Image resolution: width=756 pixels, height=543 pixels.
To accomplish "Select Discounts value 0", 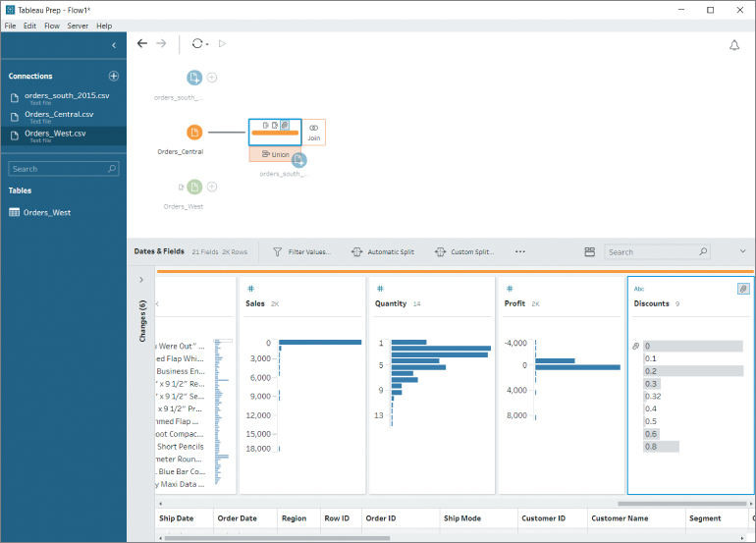I will coord(693,346).
